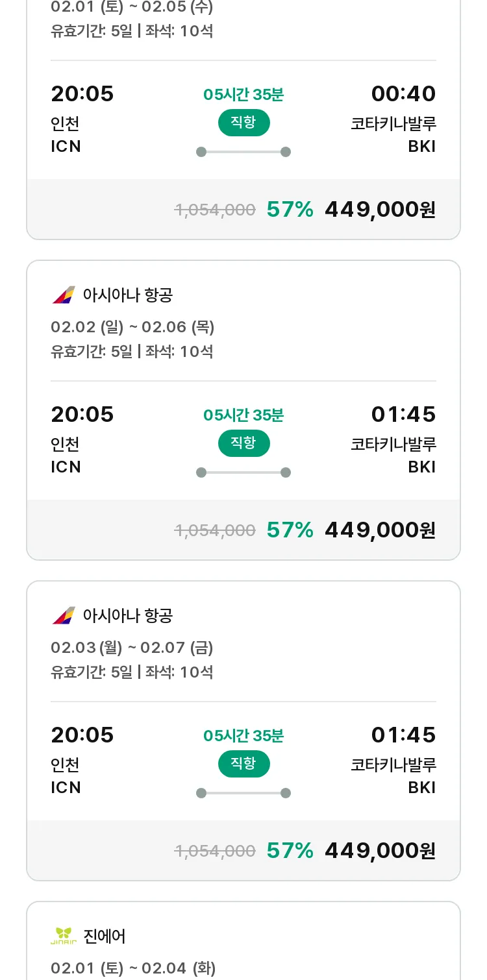Tap the Jin Air logo
The width and height of the screenshot is (487, 980).
64,936
